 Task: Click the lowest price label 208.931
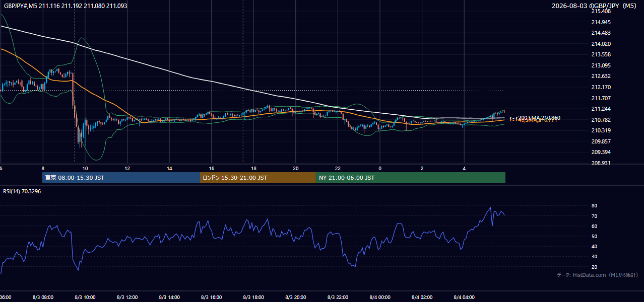tap(601, 163)
